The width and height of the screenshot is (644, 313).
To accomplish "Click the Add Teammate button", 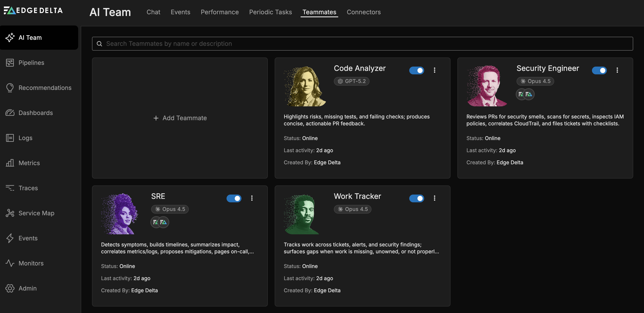I will click(x=180, y=118).
